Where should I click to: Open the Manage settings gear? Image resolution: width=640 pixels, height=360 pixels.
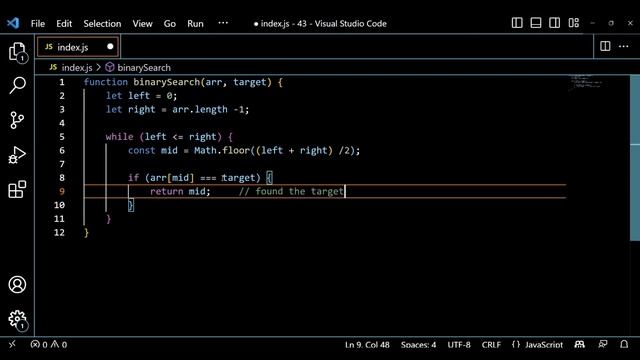click(17, 319)
